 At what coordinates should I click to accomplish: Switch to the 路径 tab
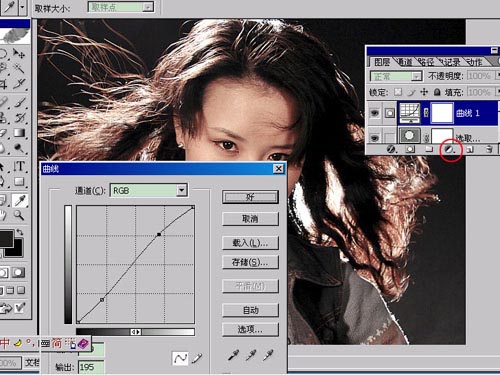pos(427,62)
